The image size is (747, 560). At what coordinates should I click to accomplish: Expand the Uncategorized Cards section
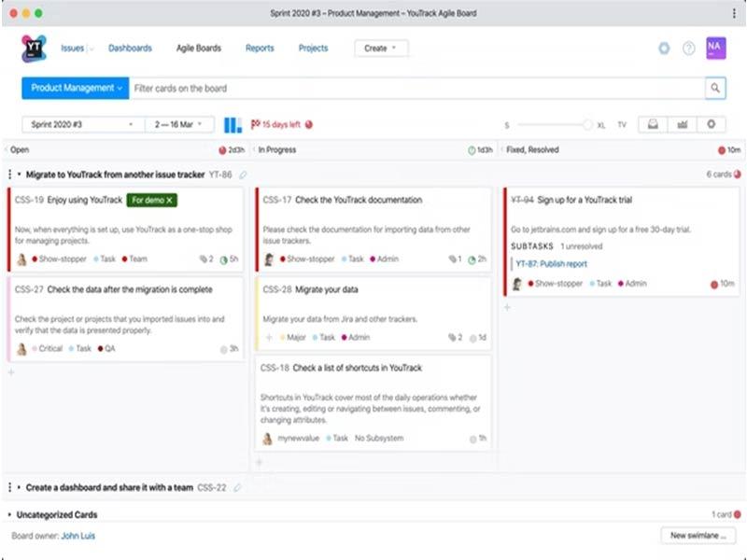pyautogui.click(x=9, y=514)
